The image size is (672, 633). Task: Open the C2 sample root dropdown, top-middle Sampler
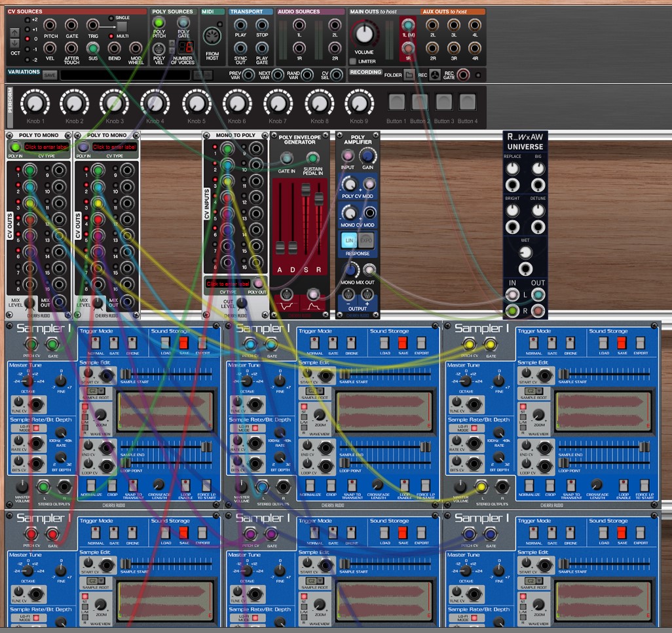pyautogui.click(x=316, y=391)
